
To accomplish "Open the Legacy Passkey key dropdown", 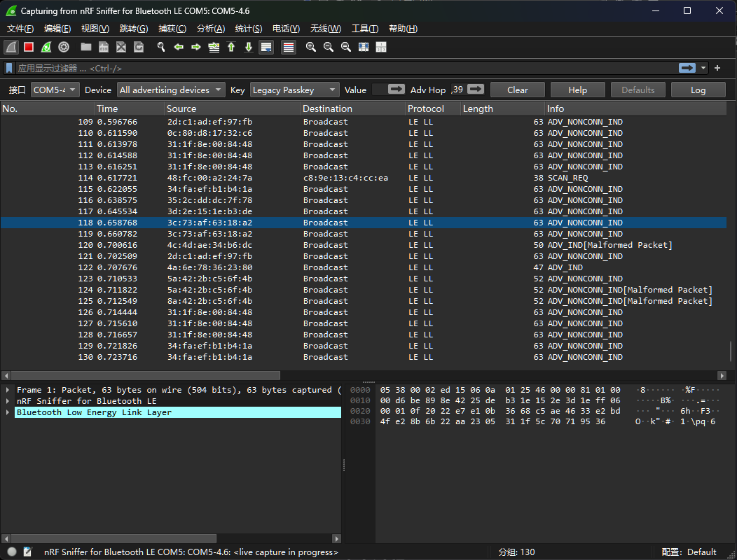I will [x=295, y=90].
